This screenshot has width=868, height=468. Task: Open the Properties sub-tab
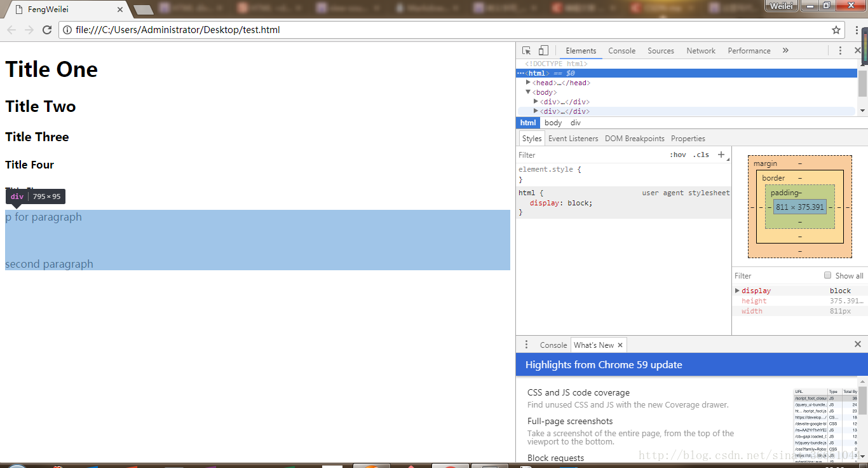click(x=688, y=139)
